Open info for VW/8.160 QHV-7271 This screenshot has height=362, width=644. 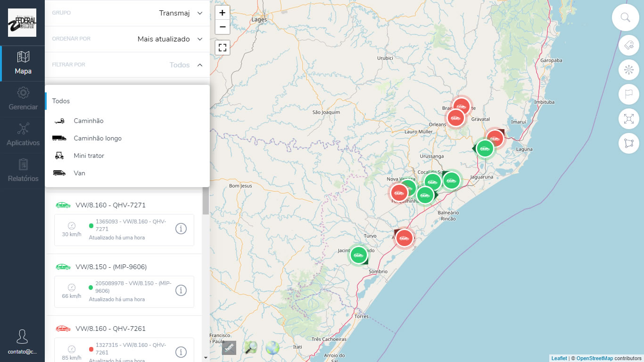(x=181, y=229)
